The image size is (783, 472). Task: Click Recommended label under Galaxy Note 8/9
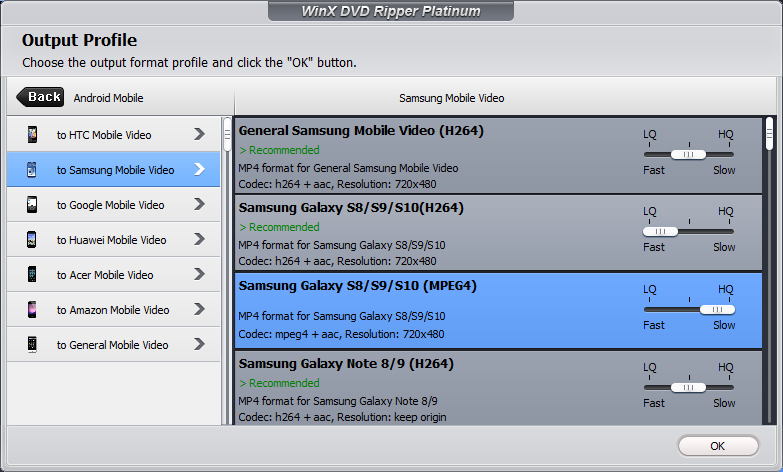(279, 383)
